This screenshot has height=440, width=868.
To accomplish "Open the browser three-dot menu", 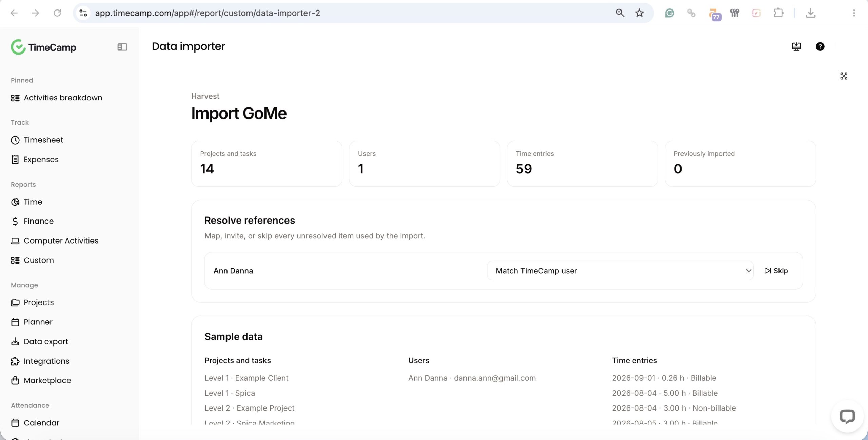I will 854,13.
